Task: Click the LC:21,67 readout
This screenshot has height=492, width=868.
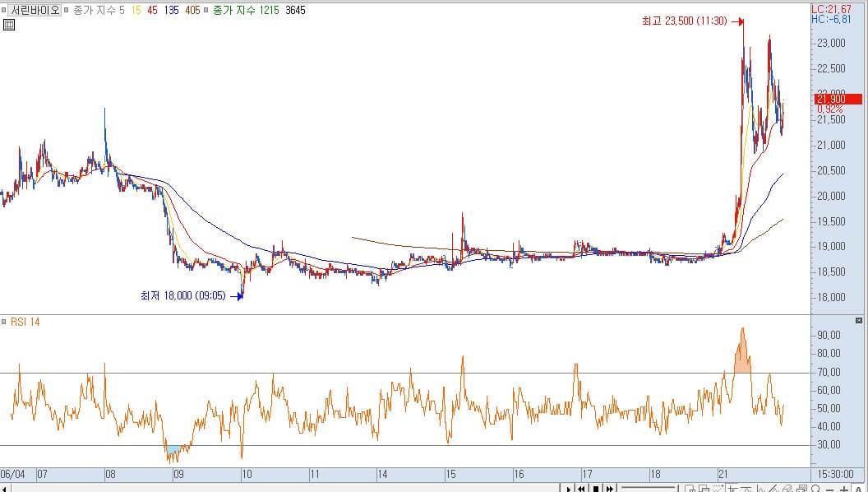Action: click(832, 9)
